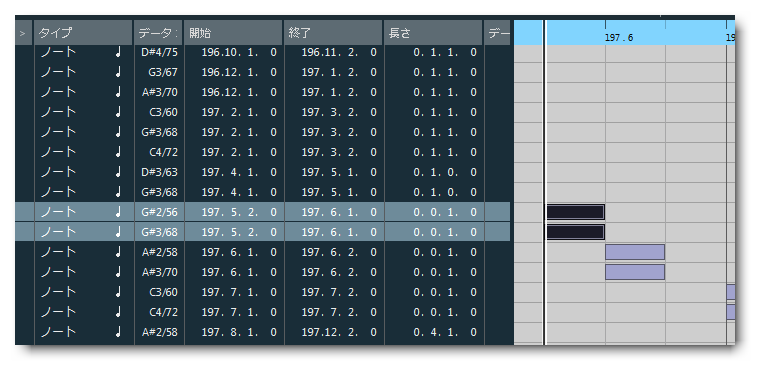Viewport: 762px width, 372px height.
Task: Click start value 196.12.1.0 in the G3/67 row
Action: pyautogui.click(x=239, y=72)
